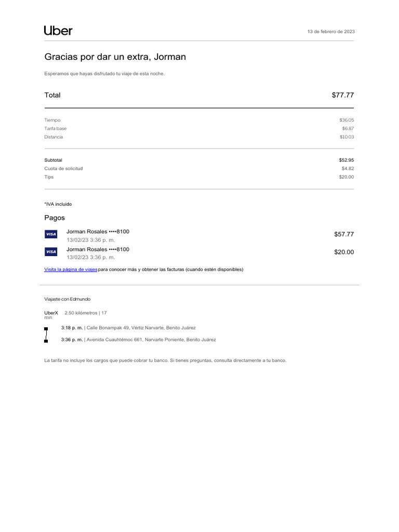Select the Total amount $77.77
399x532 pixels.
click(x=342, y=95)
